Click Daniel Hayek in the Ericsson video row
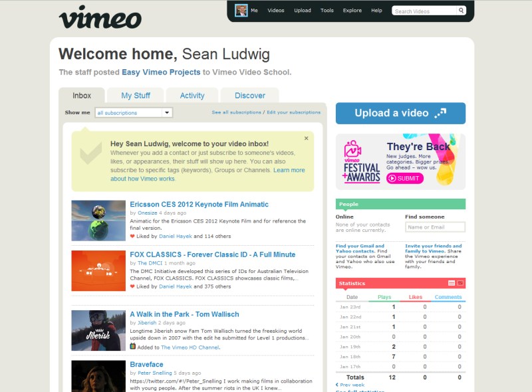This screenshot has height=392, width=532. (x=176, y=237)
